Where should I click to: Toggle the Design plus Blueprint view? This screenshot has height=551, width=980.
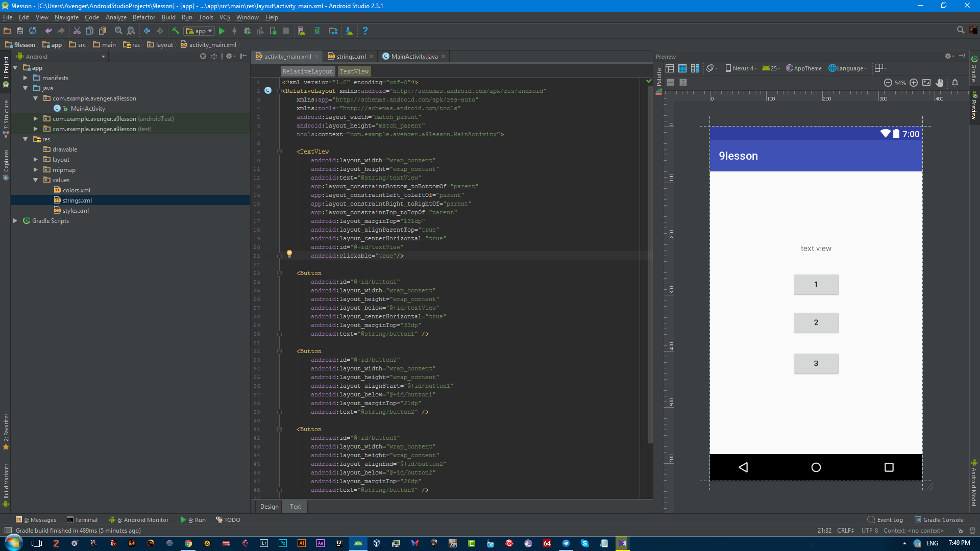point(695,68)
